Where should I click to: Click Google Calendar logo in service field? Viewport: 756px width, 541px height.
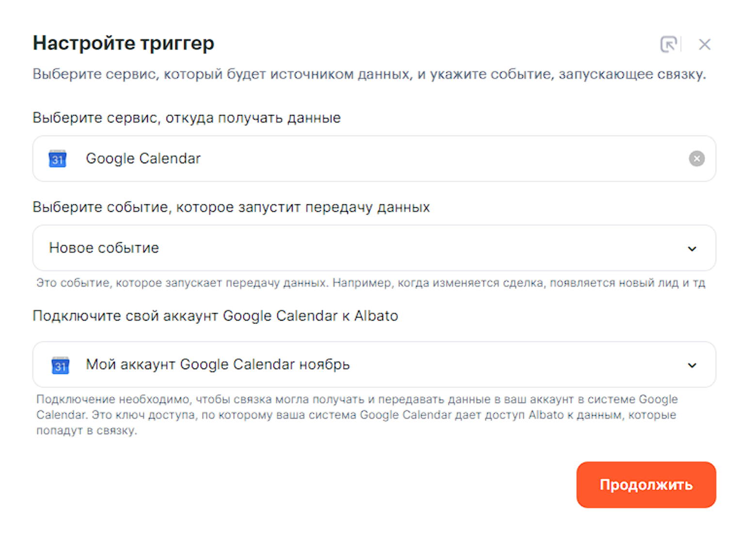tap(58, 159)
